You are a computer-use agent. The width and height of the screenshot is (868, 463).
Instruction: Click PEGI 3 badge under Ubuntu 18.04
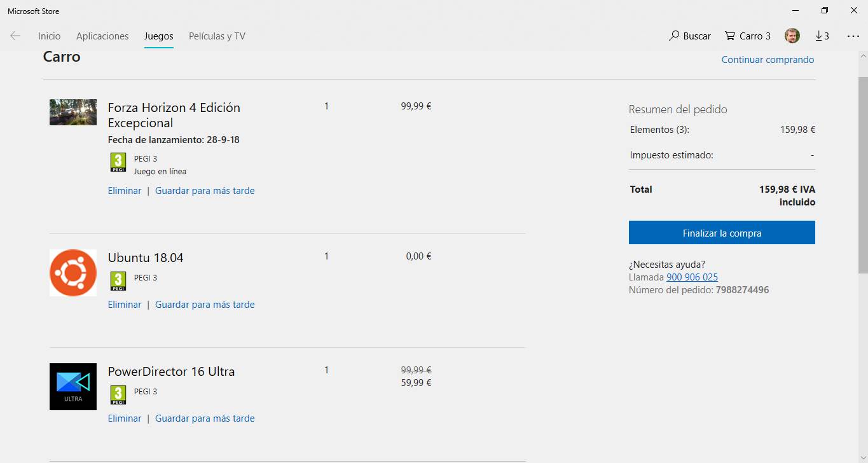coord(118,281)
